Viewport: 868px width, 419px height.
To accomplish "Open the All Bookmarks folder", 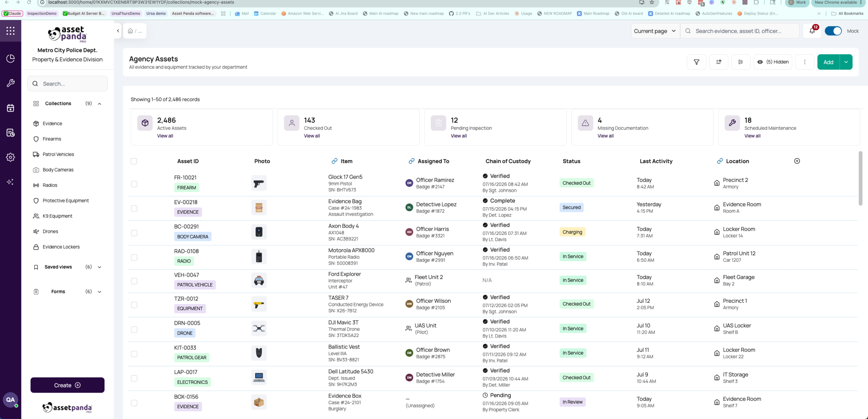I will click(847, 14).
